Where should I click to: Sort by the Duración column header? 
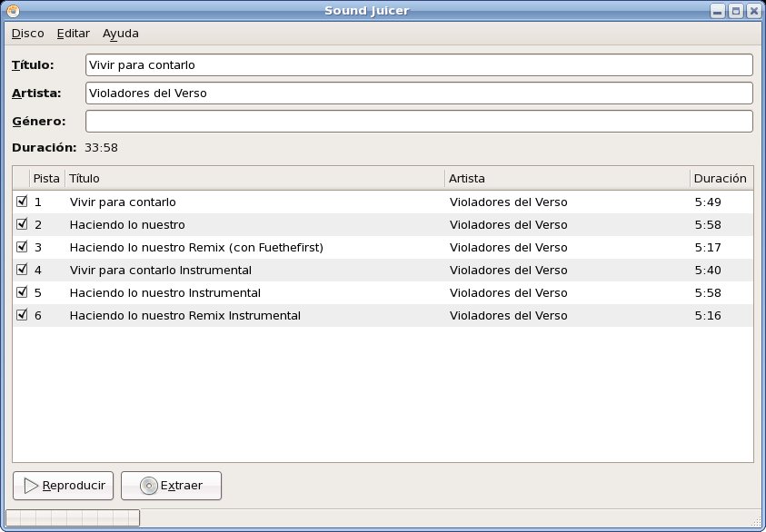coord(721,179)
